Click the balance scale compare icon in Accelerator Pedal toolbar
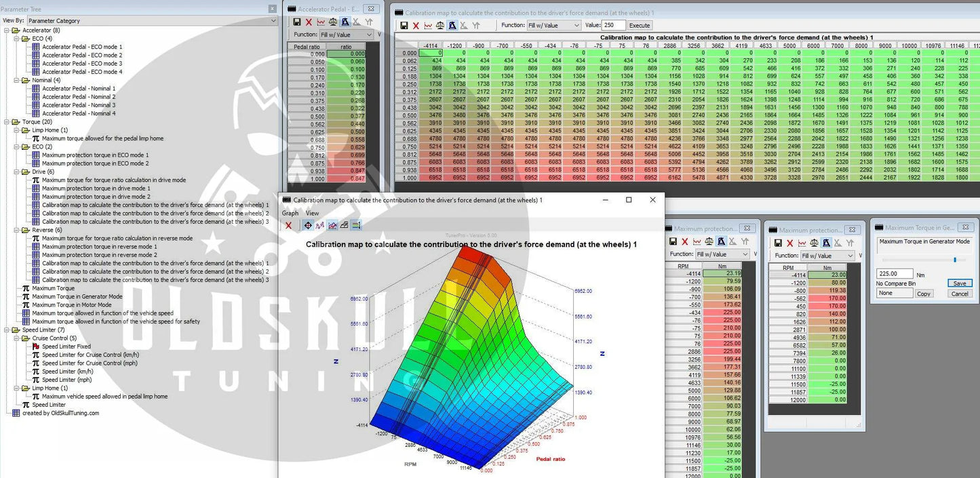Image resolution: width=980 pixels, height=478 pixels. [332, 23]
